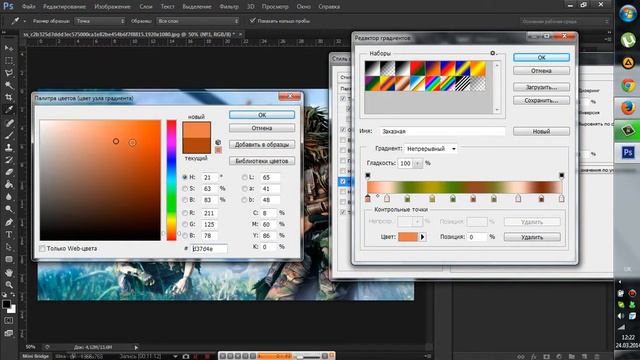
Task: Enable the 'Только Web-цвета' checkbox
Action: 42,248
